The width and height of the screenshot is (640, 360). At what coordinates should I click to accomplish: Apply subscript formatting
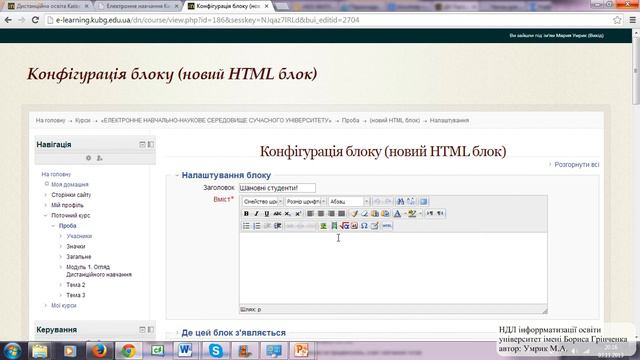coord(288,213)
